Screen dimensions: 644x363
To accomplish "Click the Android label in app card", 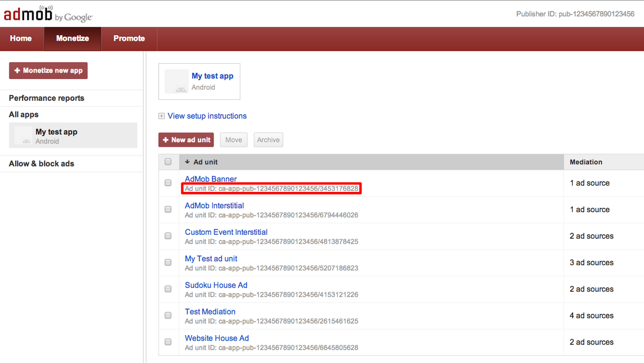I will tap(203, 87).
